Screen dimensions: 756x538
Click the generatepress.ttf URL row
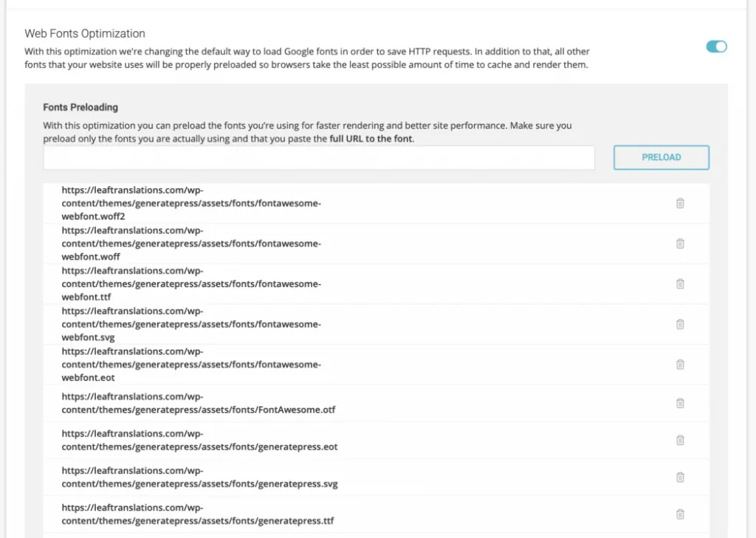click(x=376, y=514)
